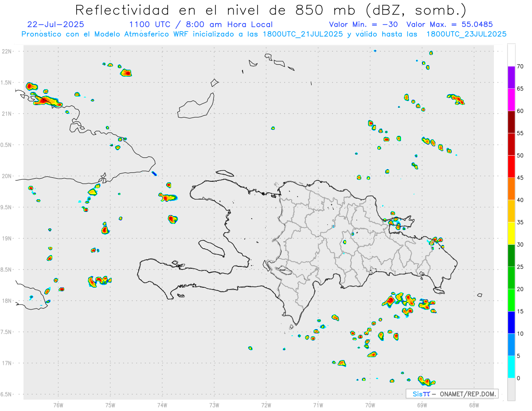Select the '72W' longitude label

coord(266,405)
